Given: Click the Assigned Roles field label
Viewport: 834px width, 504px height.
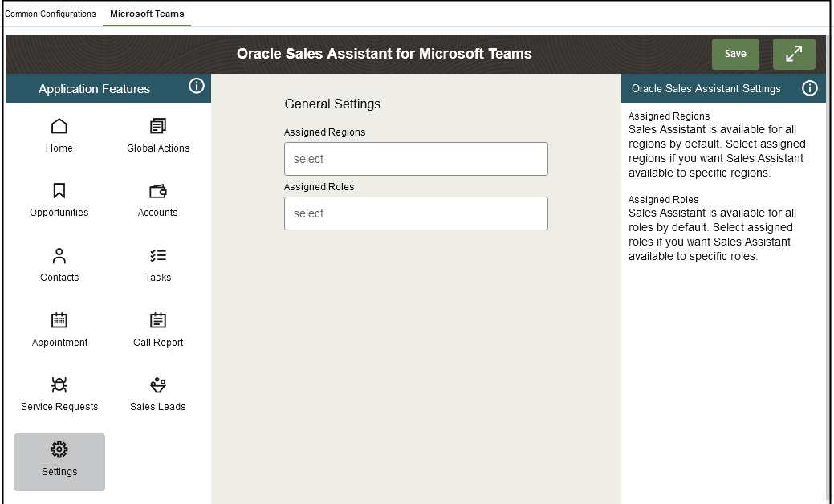Looking at the screenshot, I should pyautogui.click(x=319, y=187).
